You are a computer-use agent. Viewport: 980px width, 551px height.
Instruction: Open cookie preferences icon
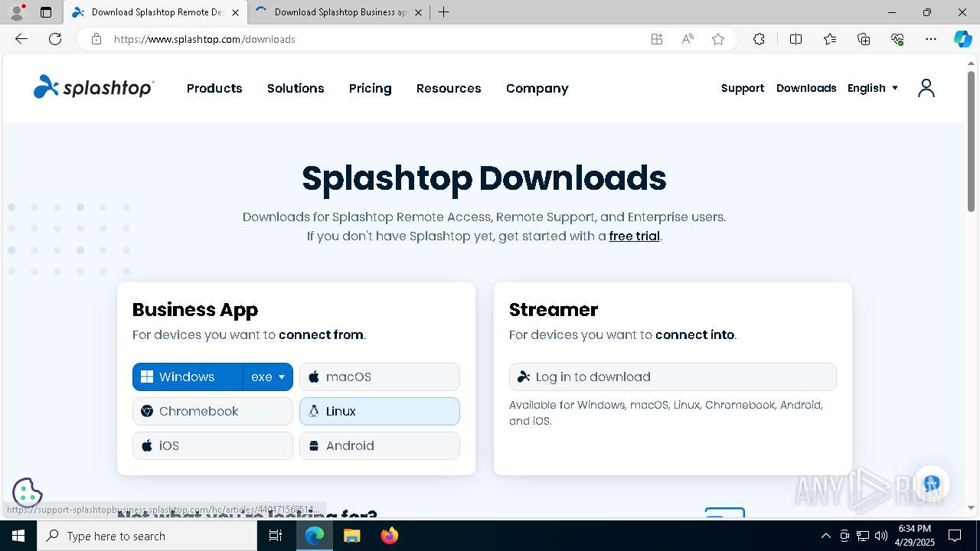27,493
